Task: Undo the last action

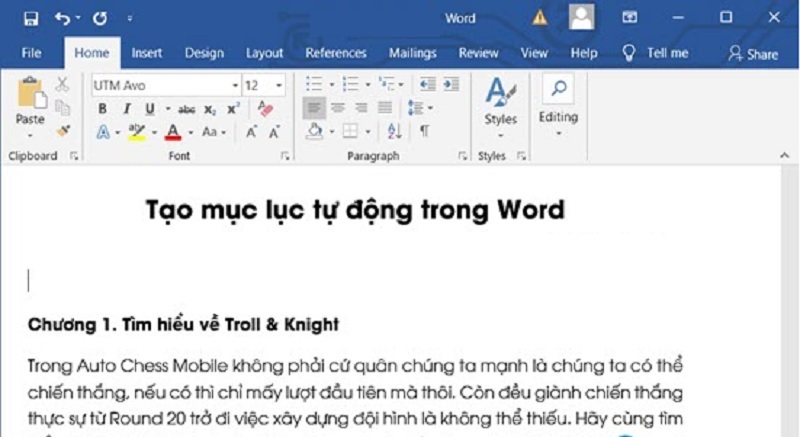Action: tap(63, 18)
